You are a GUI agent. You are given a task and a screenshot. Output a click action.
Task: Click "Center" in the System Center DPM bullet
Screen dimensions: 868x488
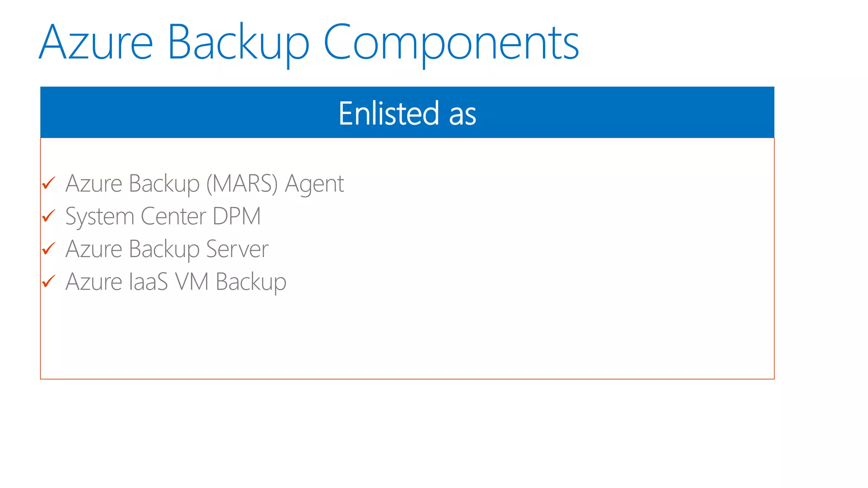pos(173,216)
